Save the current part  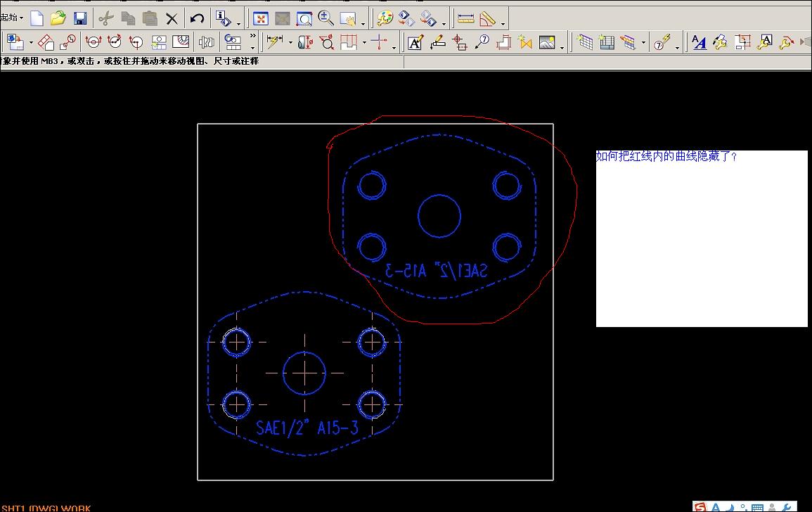pos(79,19)
